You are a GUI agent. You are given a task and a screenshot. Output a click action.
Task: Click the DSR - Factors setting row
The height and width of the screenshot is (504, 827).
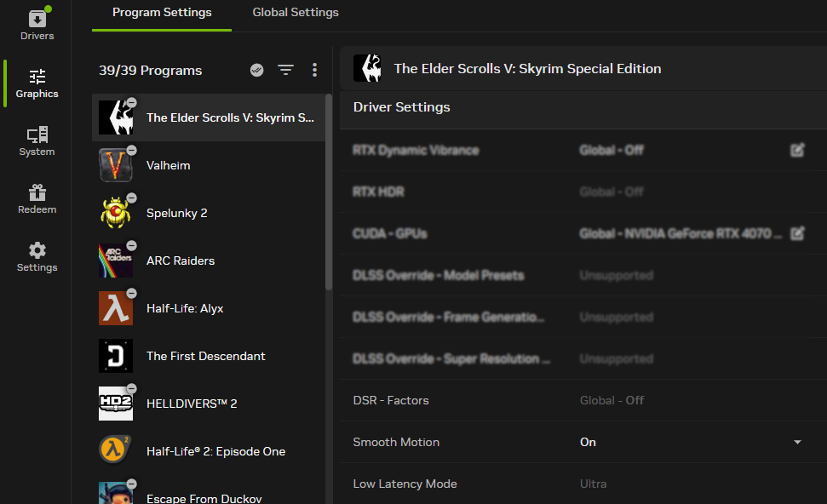tap(583, 401)
